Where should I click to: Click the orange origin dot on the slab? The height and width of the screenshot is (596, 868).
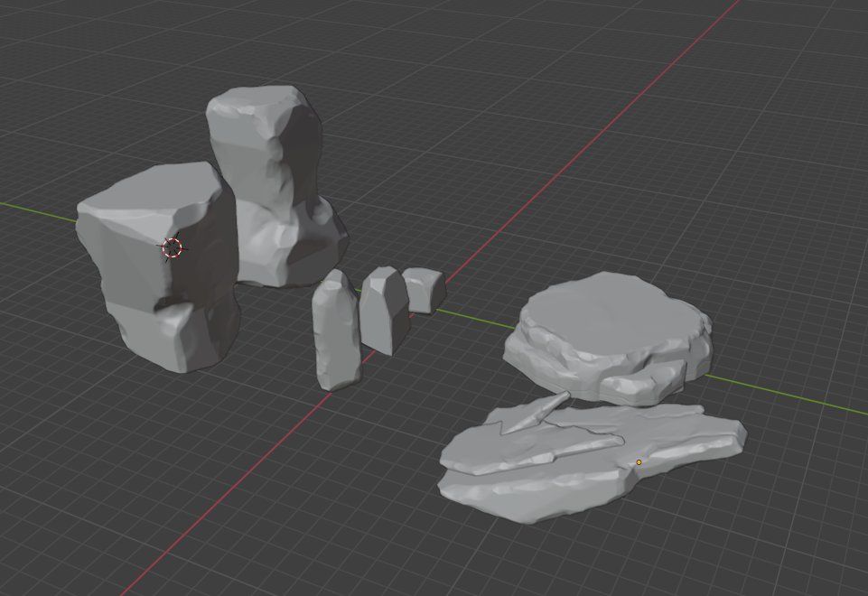click(x=639, y=462)
